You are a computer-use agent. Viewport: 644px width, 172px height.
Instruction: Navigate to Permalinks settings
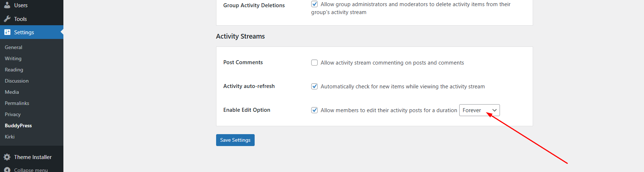pyautogui.click(x=17, y=103)
